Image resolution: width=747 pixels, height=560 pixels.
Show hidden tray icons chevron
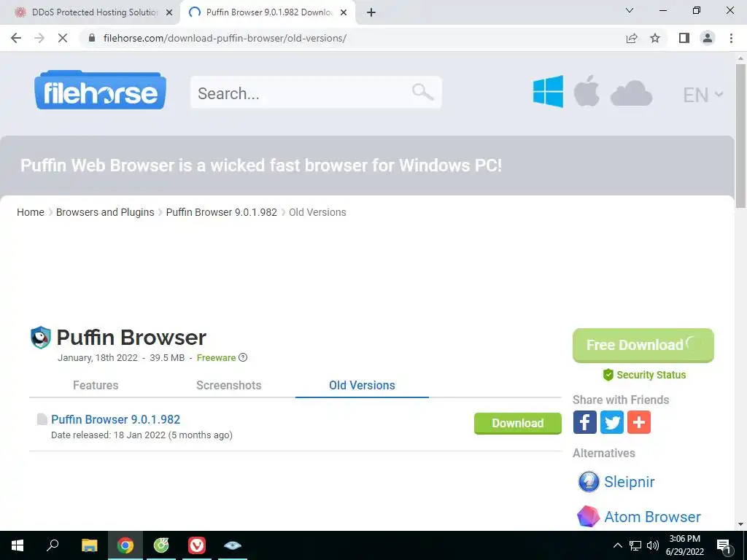coord(617,545)
